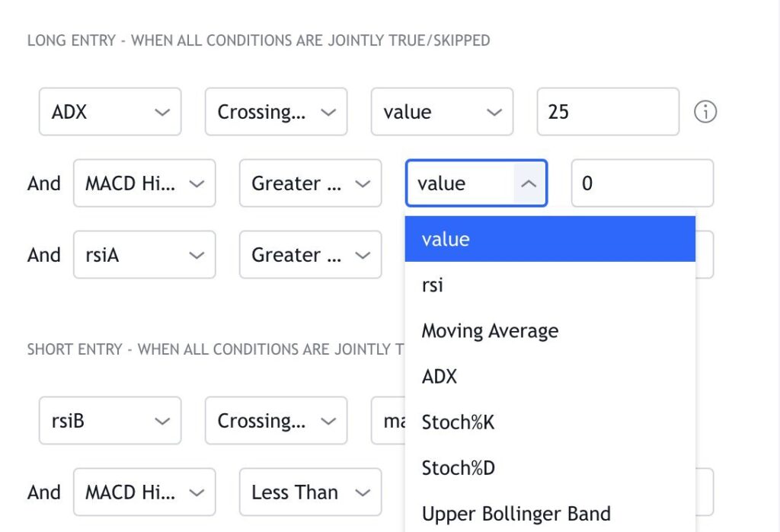Open the Greater condition dropdown in rsiA row

click(310, 255)
